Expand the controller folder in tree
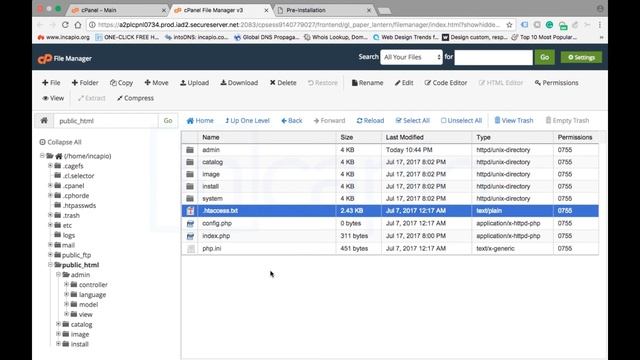The width and height of the screenshot is (640, 360). click(x=67, y=284)
